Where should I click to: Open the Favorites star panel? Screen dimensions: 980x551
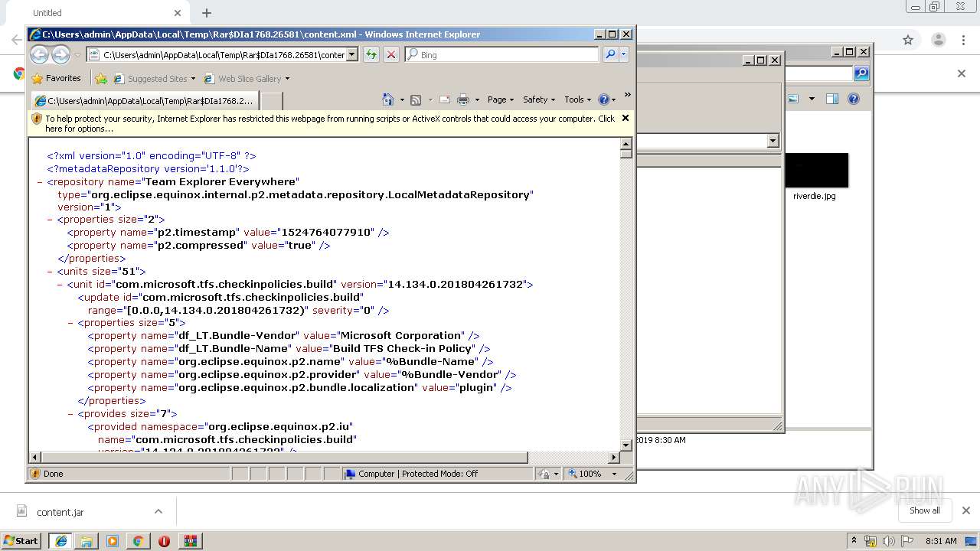(x=56, y=78)
